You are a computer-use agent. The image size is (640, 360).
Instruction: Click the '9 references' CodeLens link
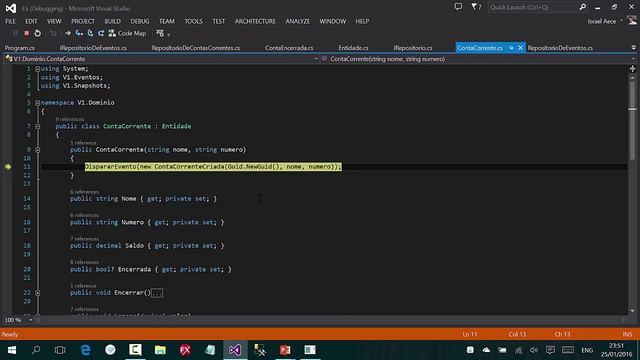70,119
